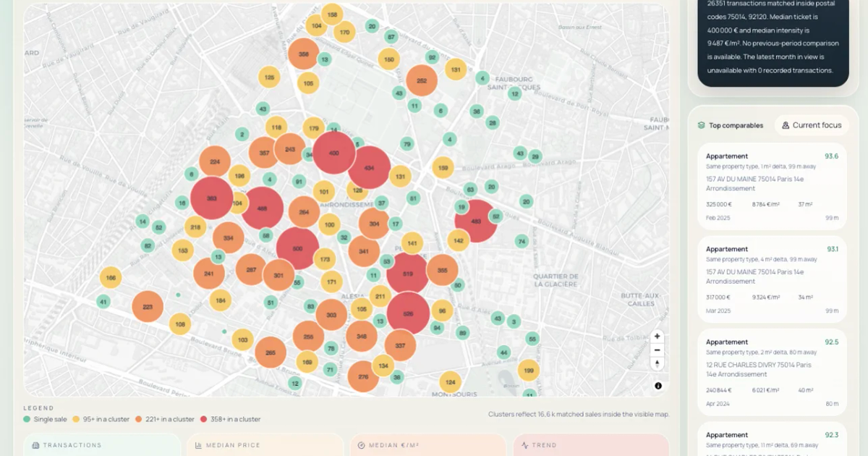Select the yellow cluster marker 159
The height and width of the screenshot is (456, 868).
[443, 168]
